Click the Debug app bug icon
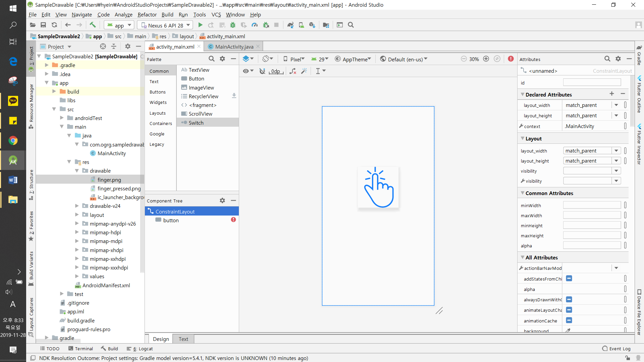644x362 pixels. point(233,25)
